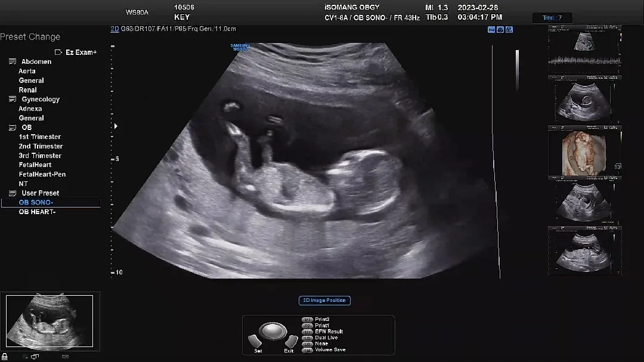
Task: Select General preset under Abdomen
Action: point(31,81)
